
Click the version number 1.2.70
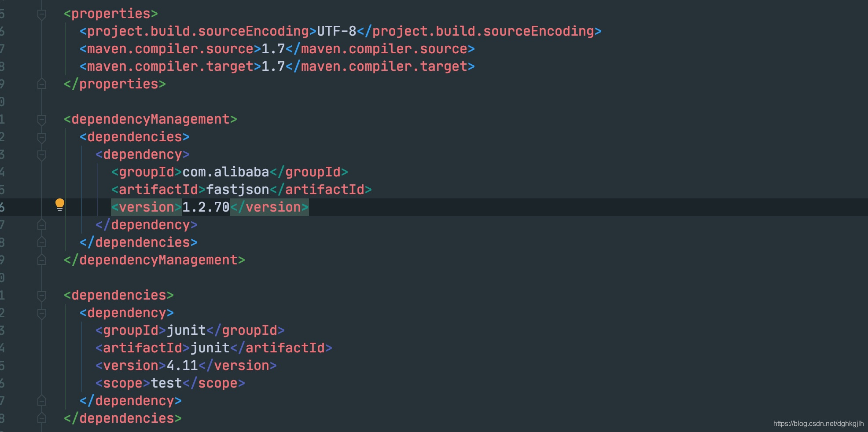(x=206, y=207)
